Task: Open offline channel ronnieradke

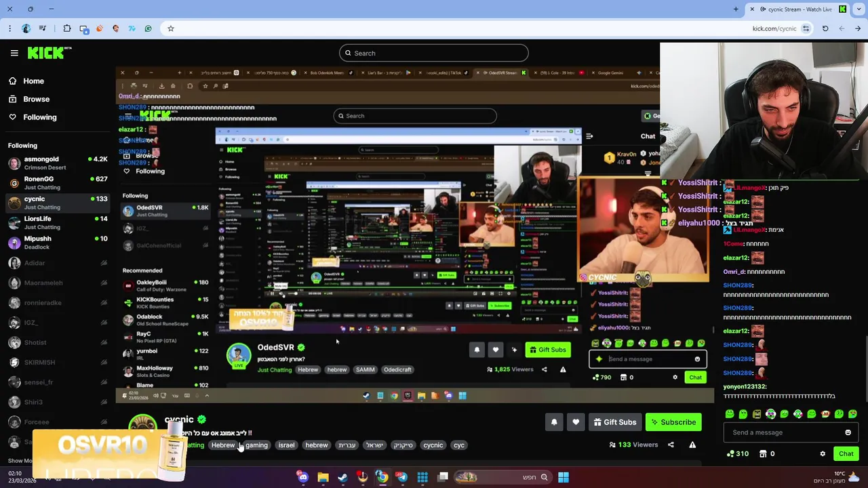Action: pos(56,302)
